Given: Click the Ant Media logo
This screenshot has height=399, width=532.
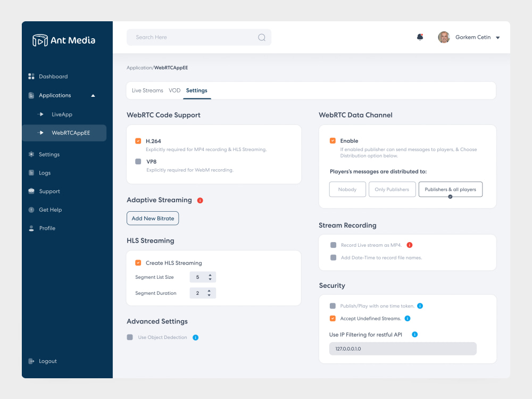Looking at the screenshot, I should 64,40.
